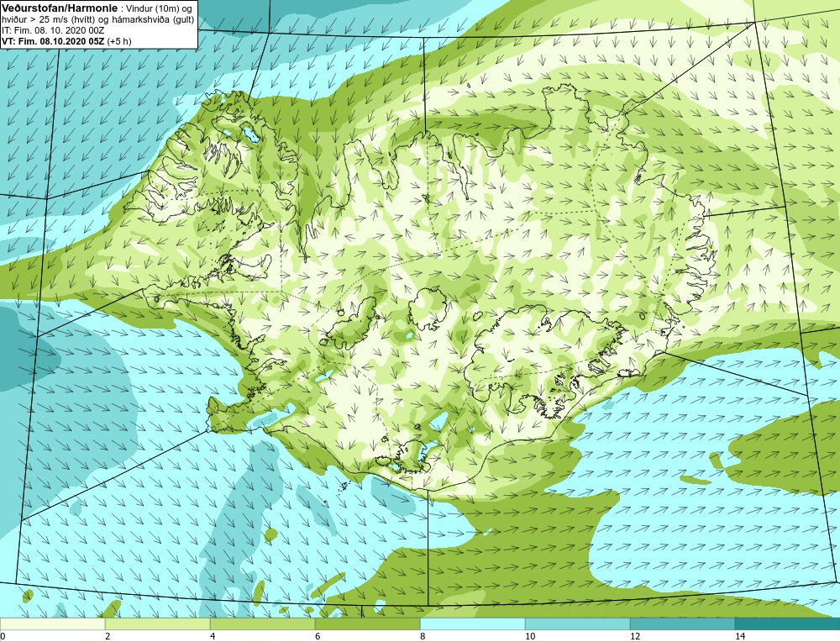Click the 12–14 m/s teal legend swatch

pos(682,624)
